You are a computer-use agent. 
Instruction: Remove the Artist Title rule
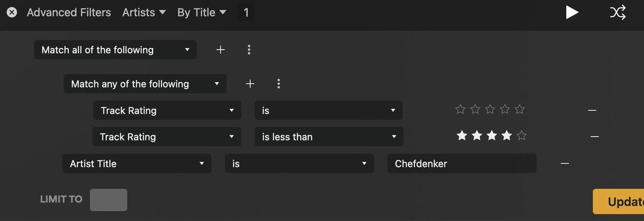565,163
